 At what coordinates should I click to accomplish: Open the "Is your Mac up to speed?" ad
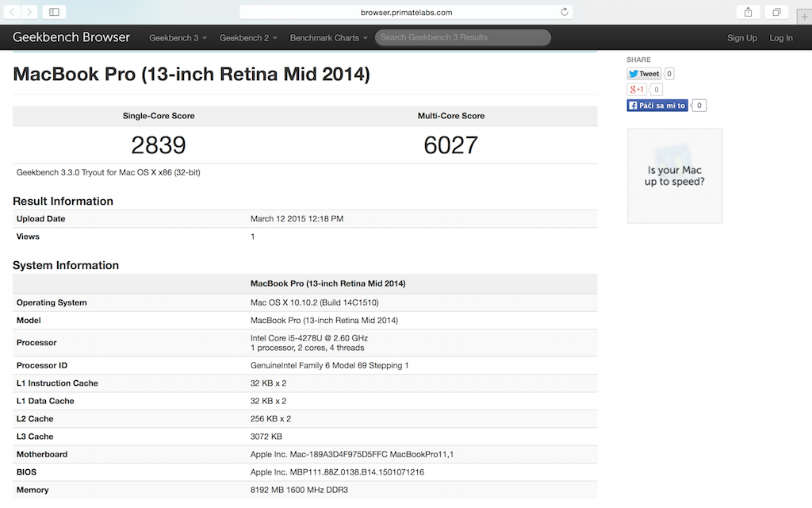tap(675, 175)
